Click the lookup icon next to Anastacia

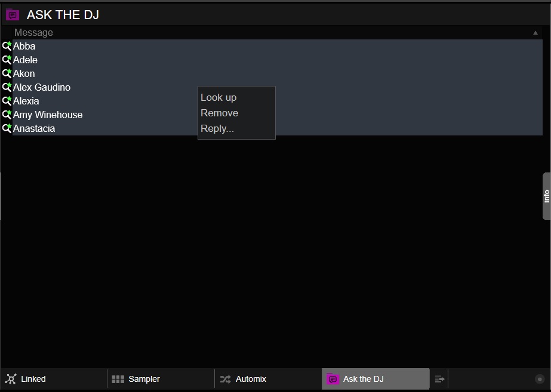coord(7,128)
